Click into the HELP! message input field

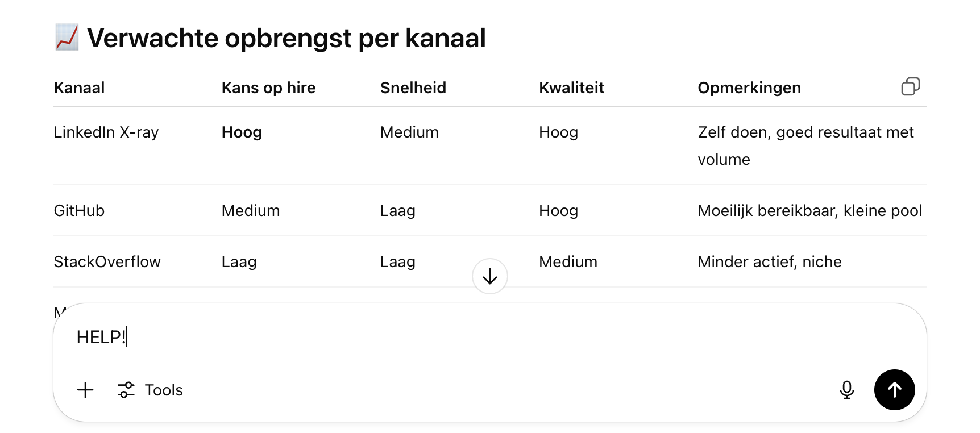[x=398, y=337]
